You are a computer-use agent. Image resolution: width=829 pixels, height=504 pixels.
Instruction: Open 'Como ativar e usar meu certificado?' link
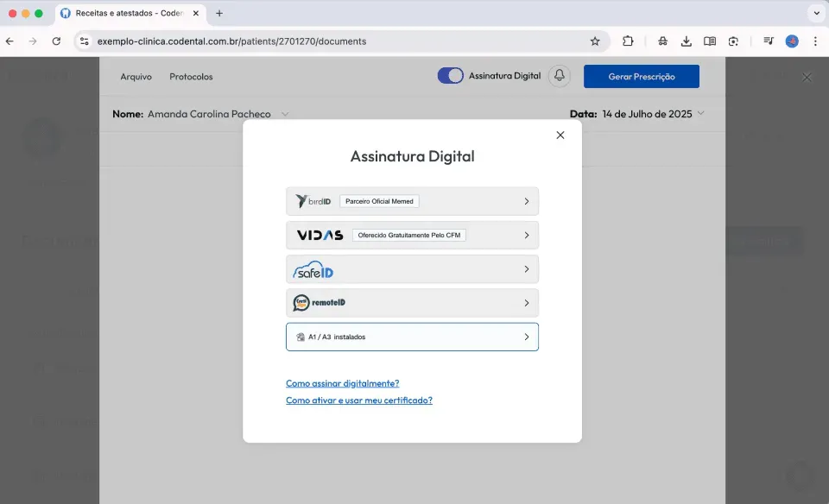pyautogui.click(x=359, y=400)
